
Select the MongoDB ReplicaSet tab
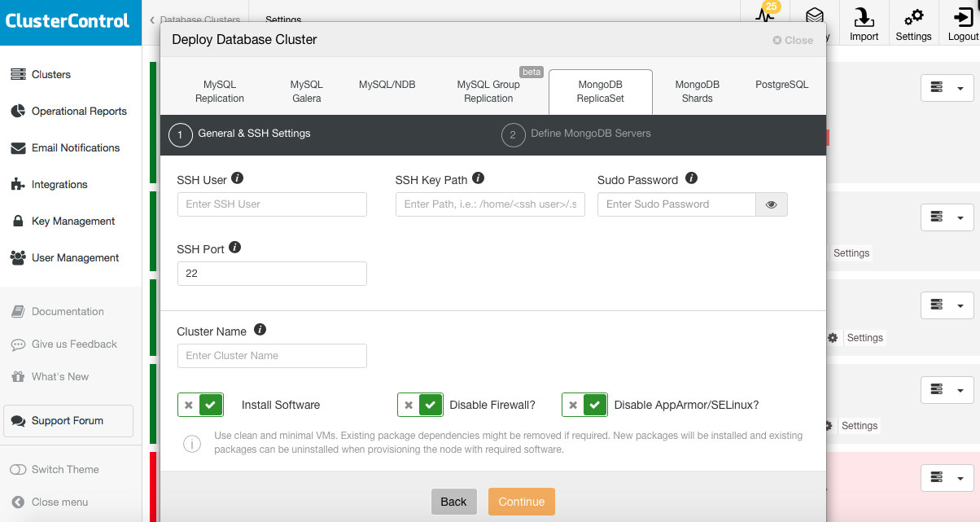coord(601,91)
